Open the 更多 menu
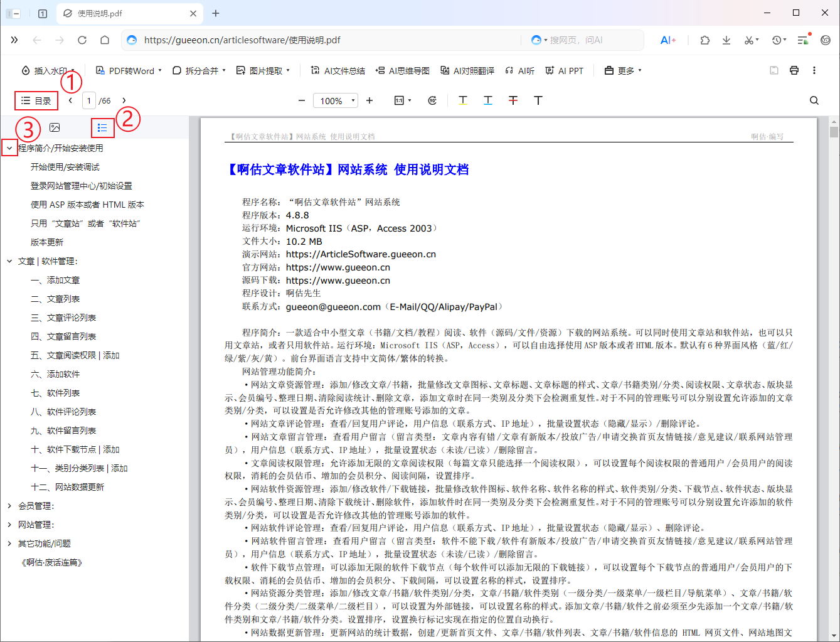Image resolution: width=840 pixels, height=642 pixels. [623, 70]
